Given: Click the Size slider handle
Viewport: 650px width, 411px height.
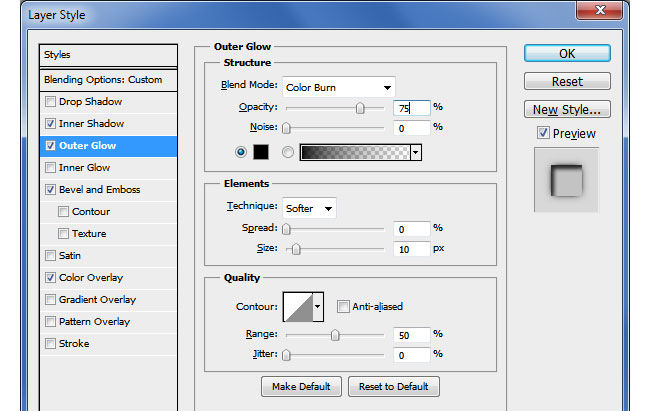Looking at the screenshot, I should 296,249.
